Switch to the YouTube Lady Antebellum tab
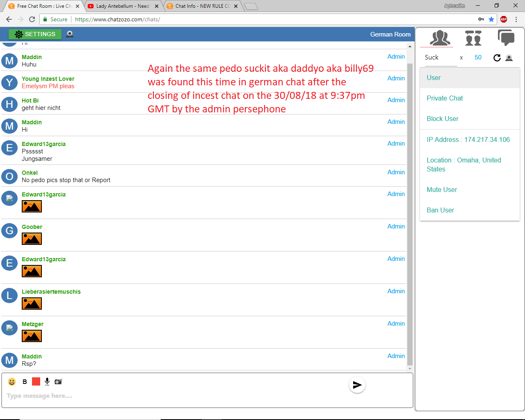The height and width of the screenshot is (420, 525). 122,6
